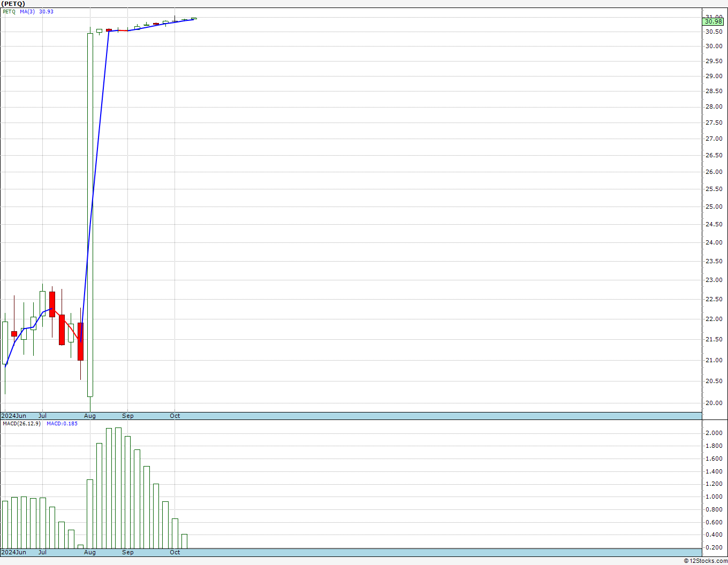Click the Oct marker on MACD panel axis
The height and width of the screenshot is (565, 728).
point(175,552)
